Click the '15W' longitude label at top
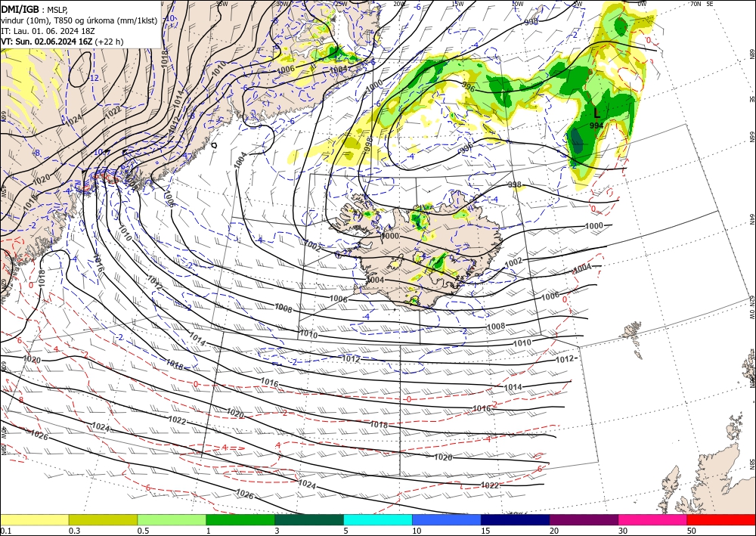Screen dimensions: 756x536 click(457, 4)
